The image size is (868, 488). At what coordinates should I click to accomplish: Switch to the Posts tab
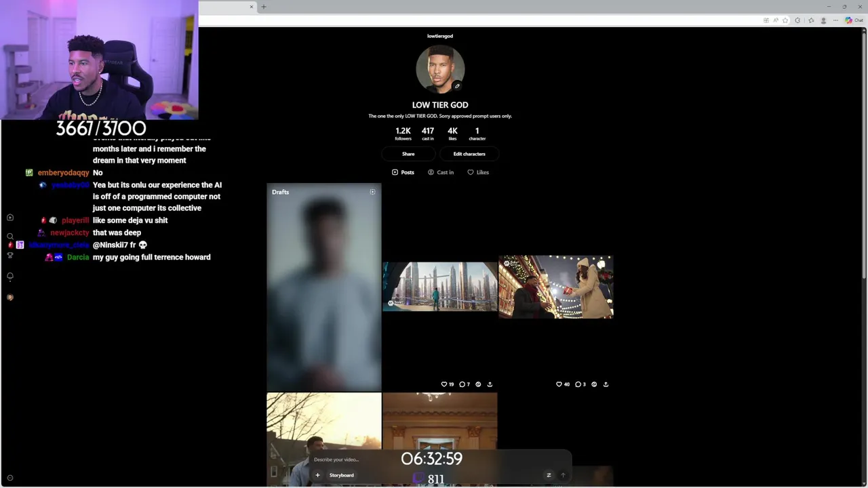403,172
